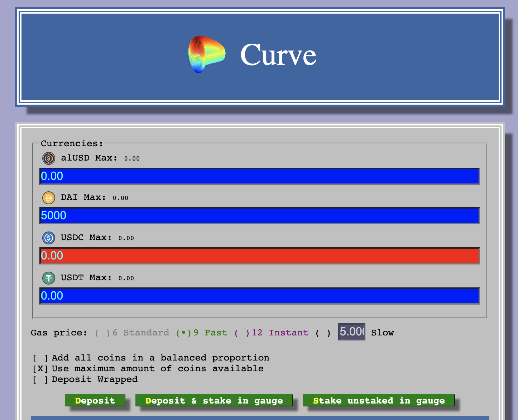The image size is (518, 420).
Task: Click Stake unstaked in gauge button
Action: [x=379, y=401]
